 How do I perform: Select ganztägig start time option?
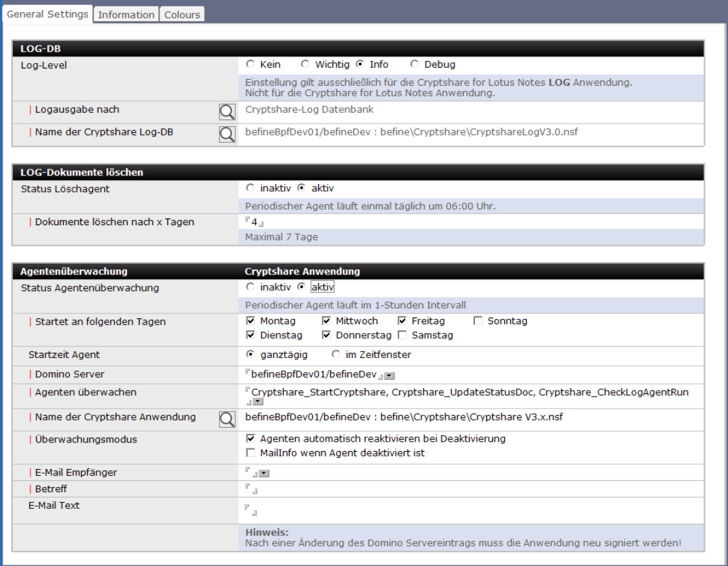click(250, 354)
